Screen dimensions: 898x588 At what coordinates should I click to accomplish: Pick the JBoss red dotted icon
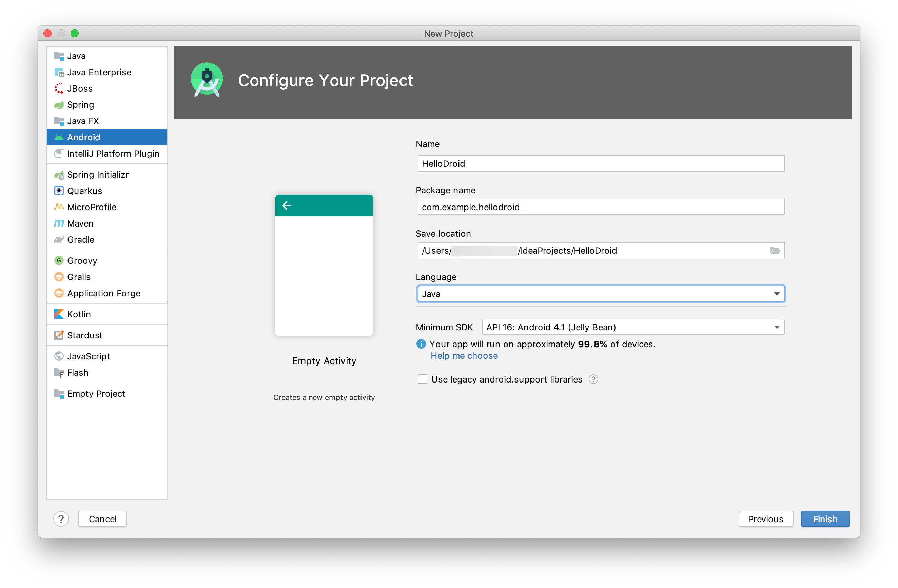pyautogui.click(x=59, y=89)
